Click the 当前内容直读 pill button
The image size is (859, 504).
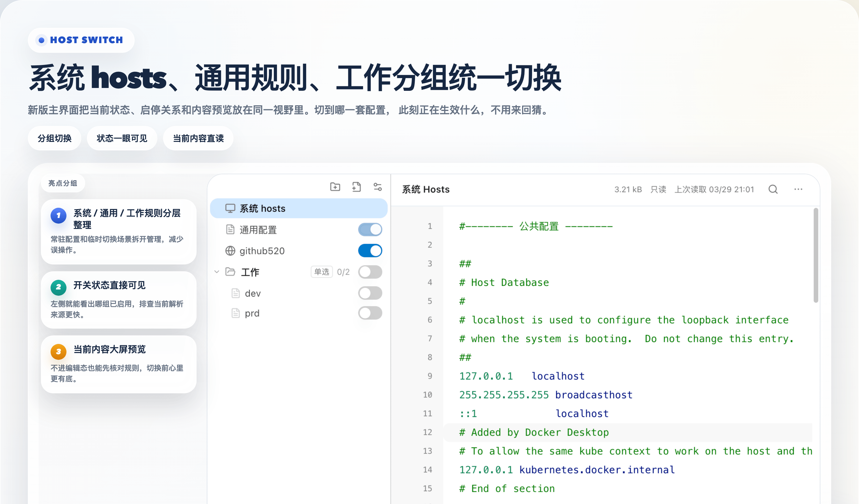pos(198,138)
